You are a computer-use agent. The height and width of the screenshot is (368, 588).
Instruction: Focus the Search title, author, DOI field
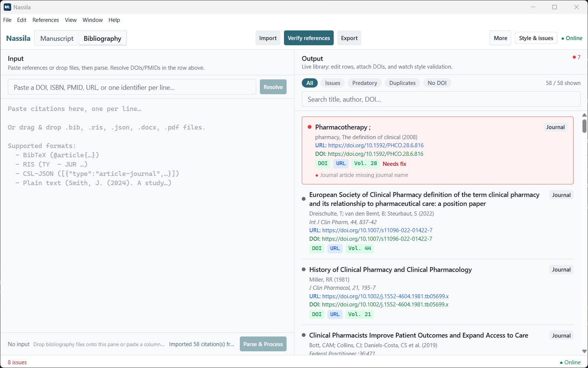point(441,99)
